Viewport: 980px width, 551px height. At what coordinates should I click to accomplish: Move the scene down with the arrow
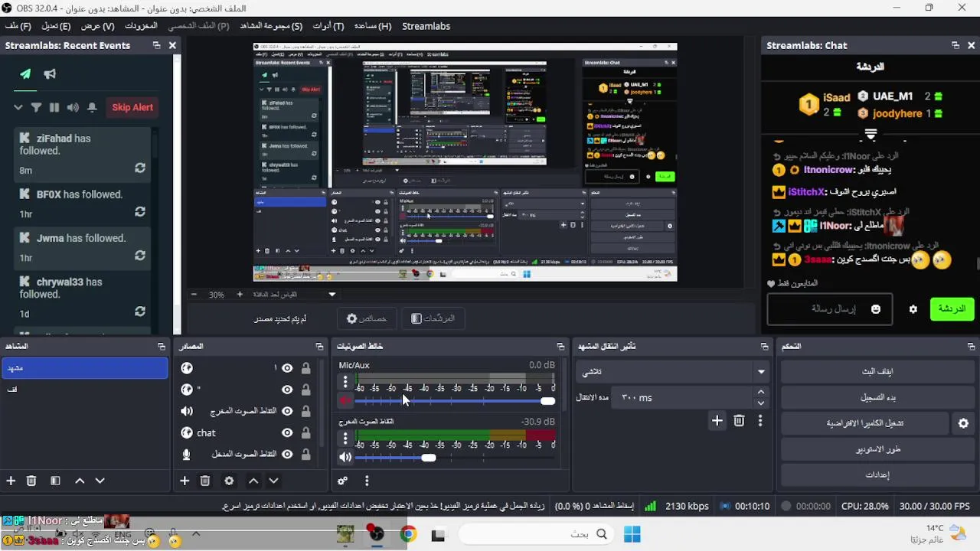click(100, 481)
